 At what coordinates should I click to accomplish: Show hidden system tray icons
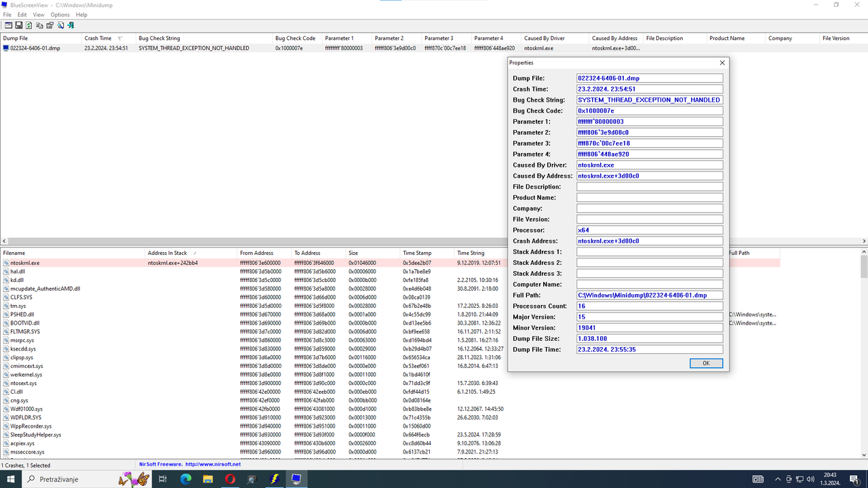click(778, 479)
